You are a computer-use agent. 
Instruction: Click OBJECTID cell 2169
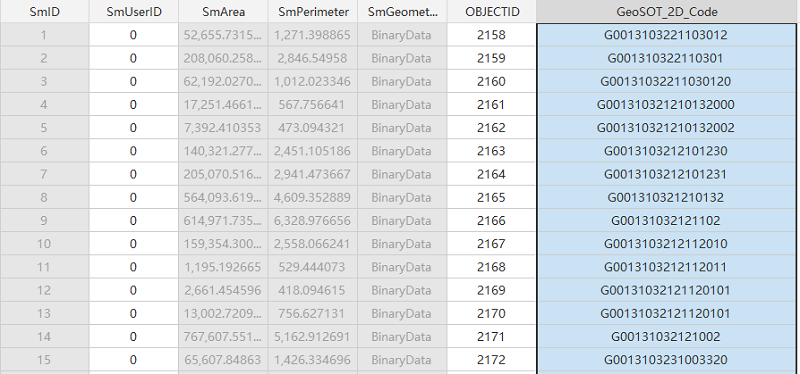click(x=492, y=290)
